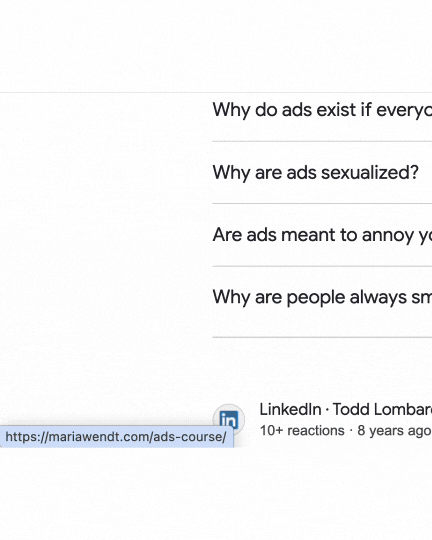Click the link preview tooltip at bottom-left
This screenshot has height=540, width=432.
coord(116,437)
